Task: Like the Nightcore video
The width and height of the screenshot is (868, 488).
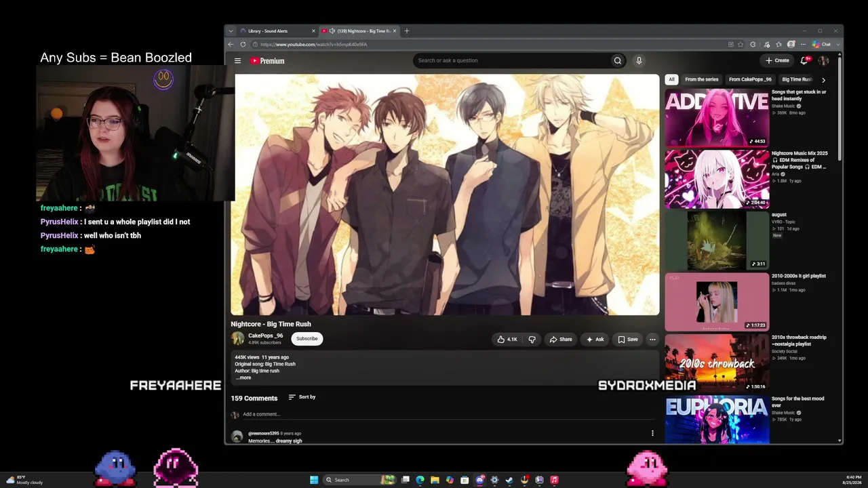Action: pyautogui.click(x=507, y=339)
